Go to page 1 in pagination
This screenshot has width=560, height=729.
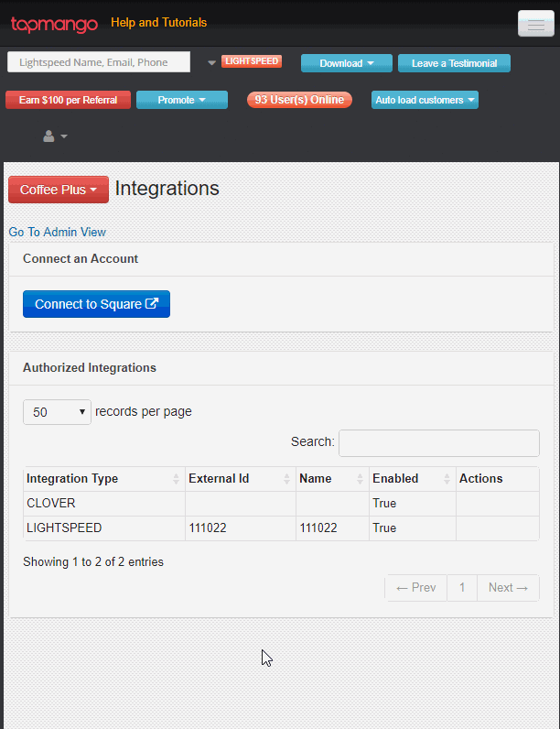click(462, 588)
